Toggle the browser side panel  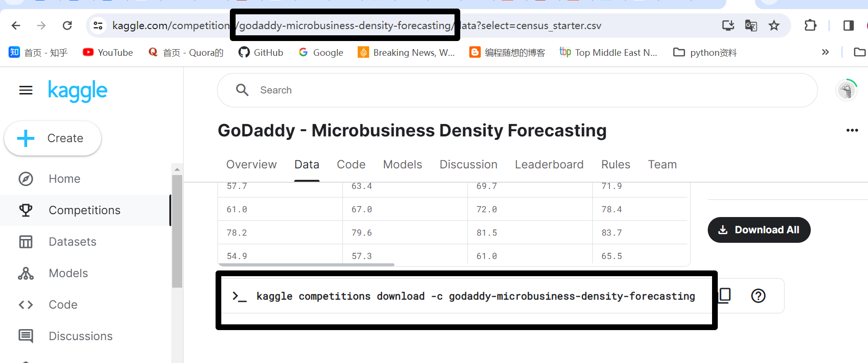[x=848, y=25]
